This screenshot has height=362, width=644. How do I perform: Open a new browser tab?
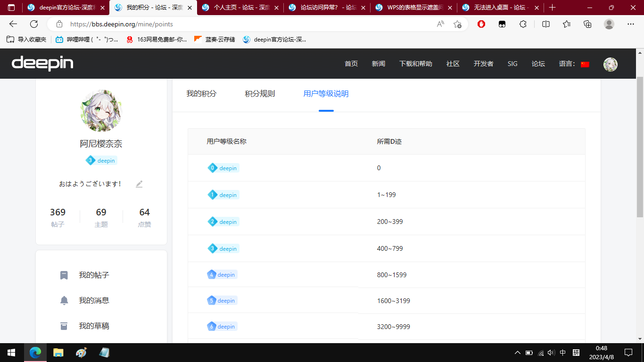tap(553, 8)
